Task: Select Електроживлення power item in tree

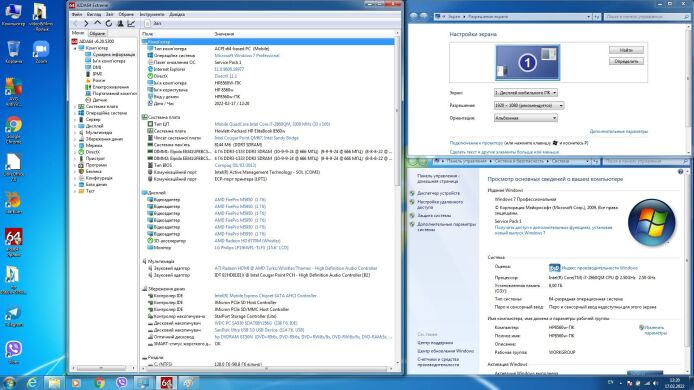Action: click(111, 87)
